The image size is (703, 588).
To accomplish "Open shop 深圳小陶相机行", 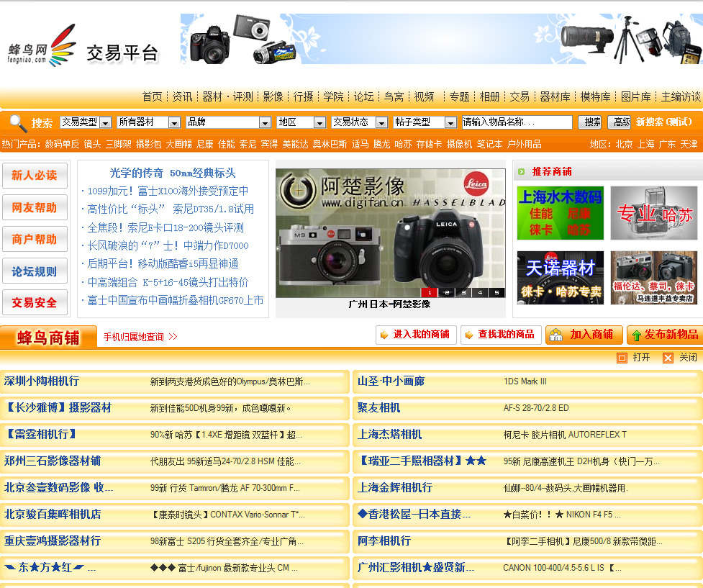I will [42, 381].
